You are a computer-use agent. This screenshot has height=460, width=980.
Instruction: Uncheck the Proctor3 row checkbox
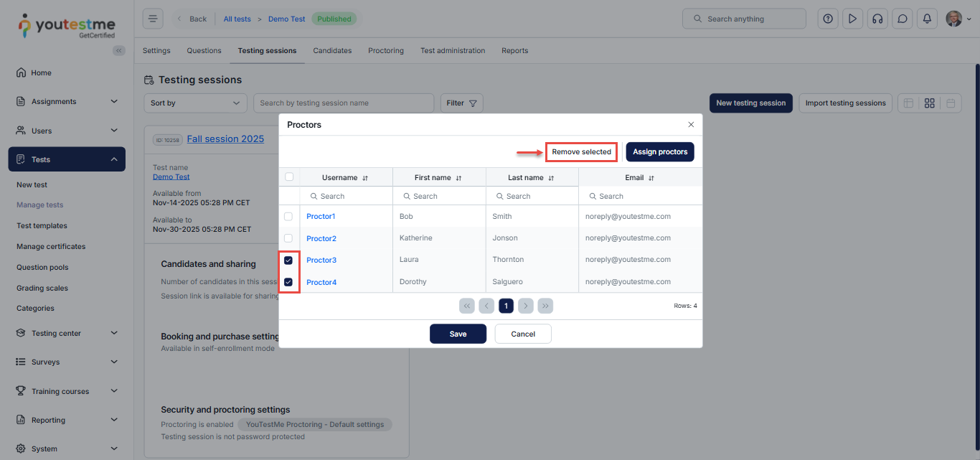288,260
